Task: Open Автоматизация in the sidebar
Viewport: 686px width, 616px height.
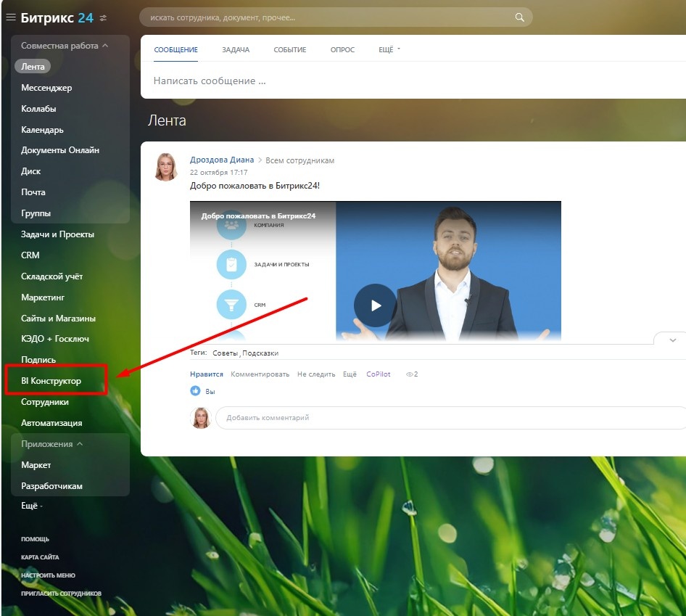Action: (51, 423)
